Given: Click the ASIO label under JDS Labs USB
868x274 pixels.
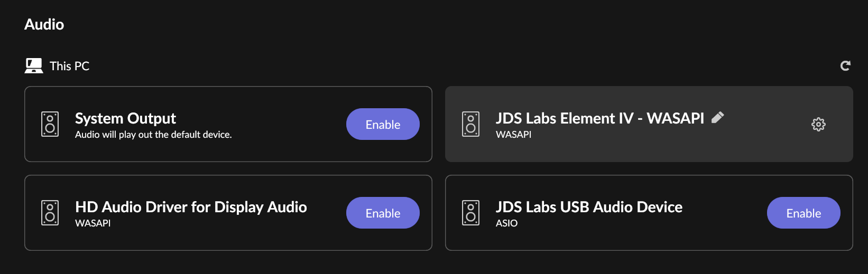Looking at the screenshot, I should [x=506, y=223].
